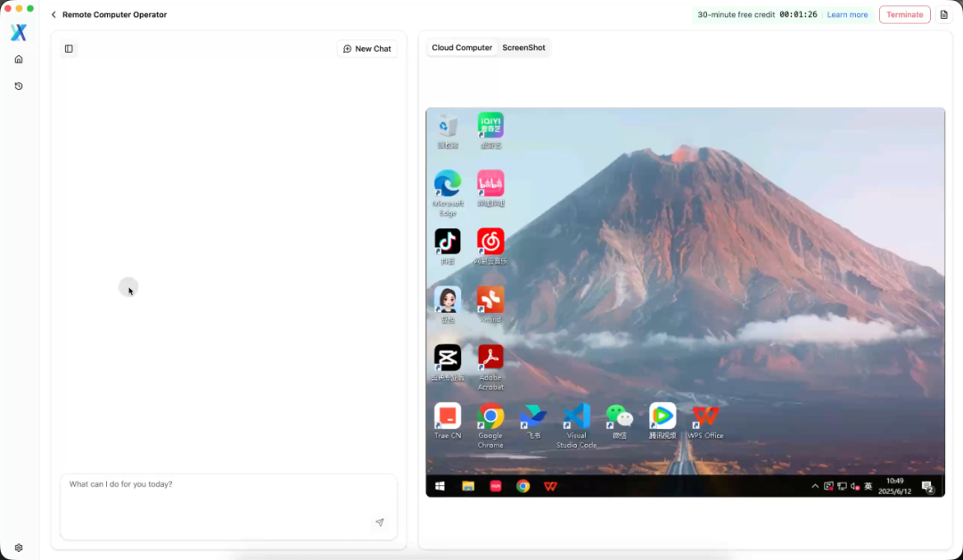The height and width of the screenshot is (560, 963).
Task: Click the X app logo
Action: [19, 32]
